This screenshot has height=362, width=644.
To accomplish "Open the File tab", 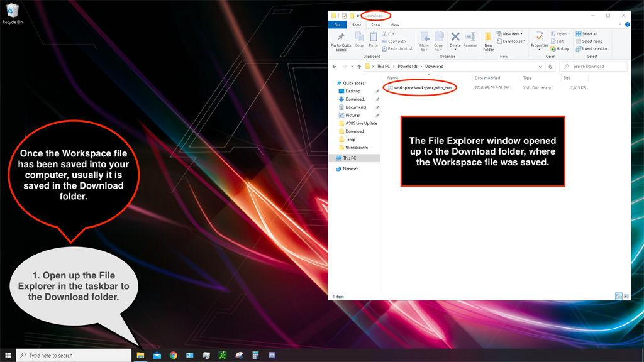I will tap(337, 25).
